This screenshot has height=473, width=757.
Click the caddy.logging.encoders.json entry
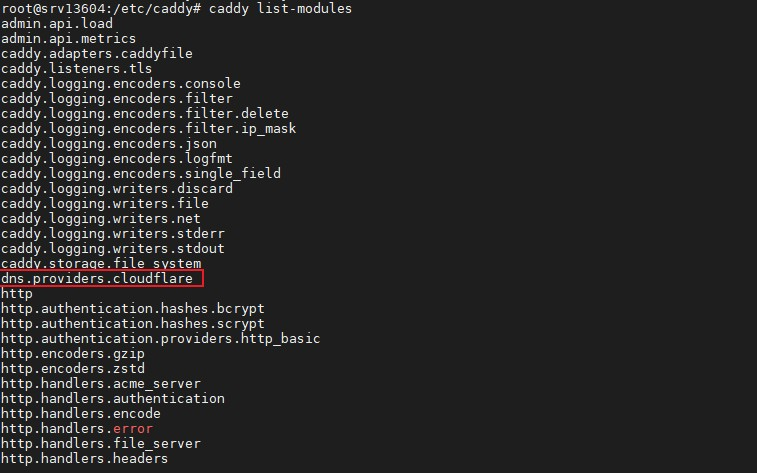(x=109, y=143)
